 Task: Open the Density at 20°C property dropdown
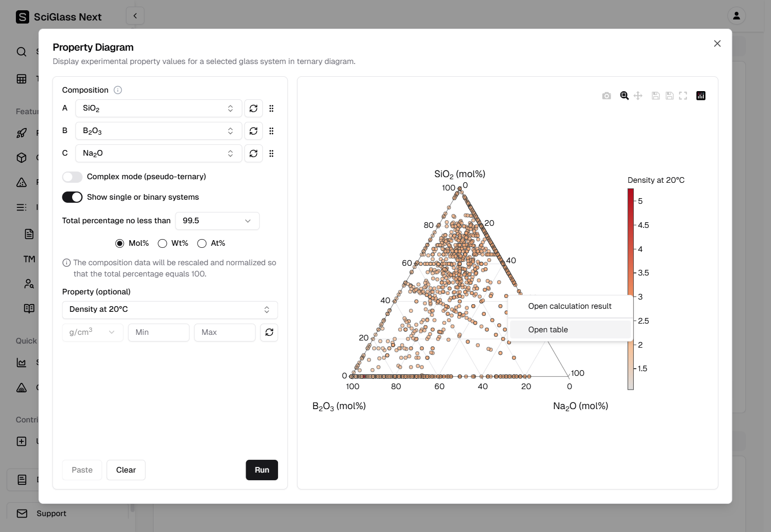pyautogui.click(x=169, y=310)
